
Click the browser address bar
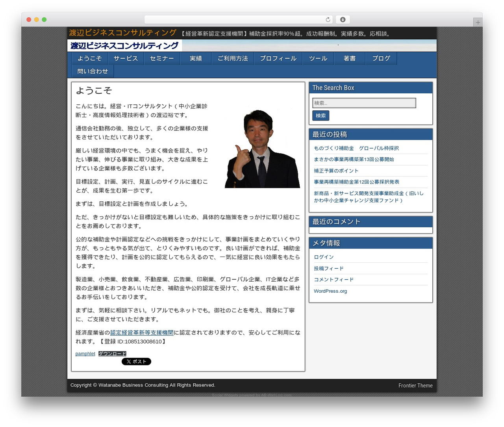pos(239,20)
